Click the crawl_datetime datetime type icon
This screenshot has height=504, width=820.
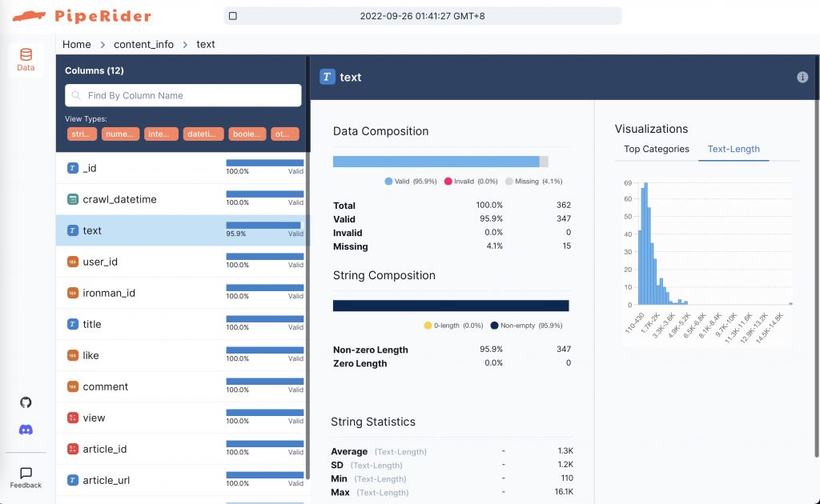click(73, 199)
